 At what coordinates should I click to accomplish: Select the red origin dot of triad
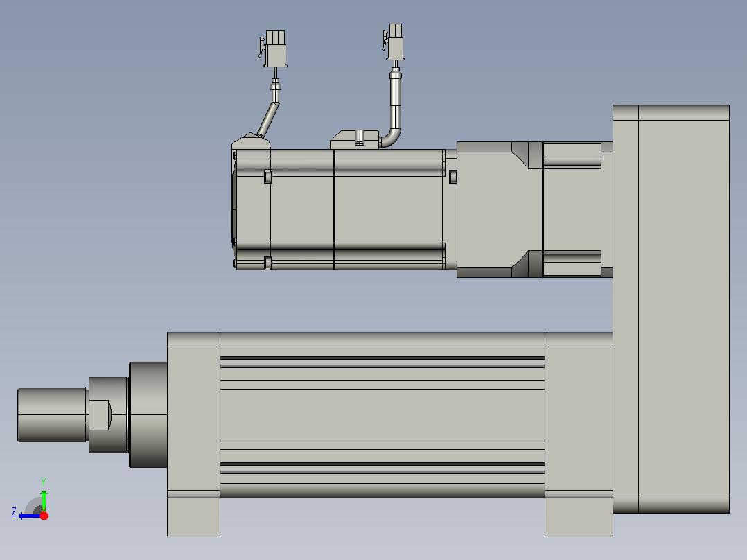click(44, 516)
